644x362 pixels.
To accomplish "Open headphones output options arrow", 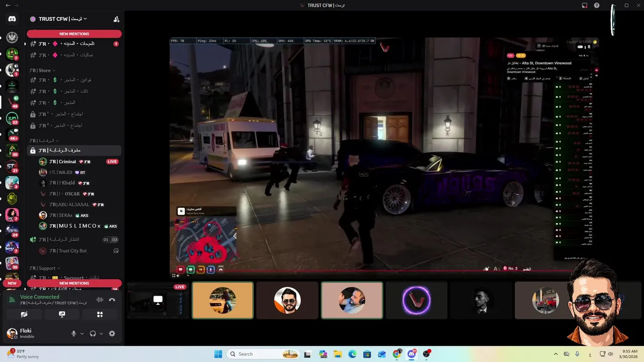I will click(x=101, y=333).
